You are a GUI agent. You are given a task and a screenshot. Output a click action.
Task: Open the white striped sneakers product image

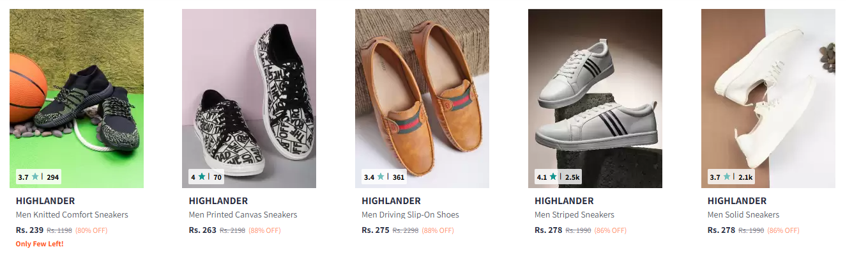(595, 98)
